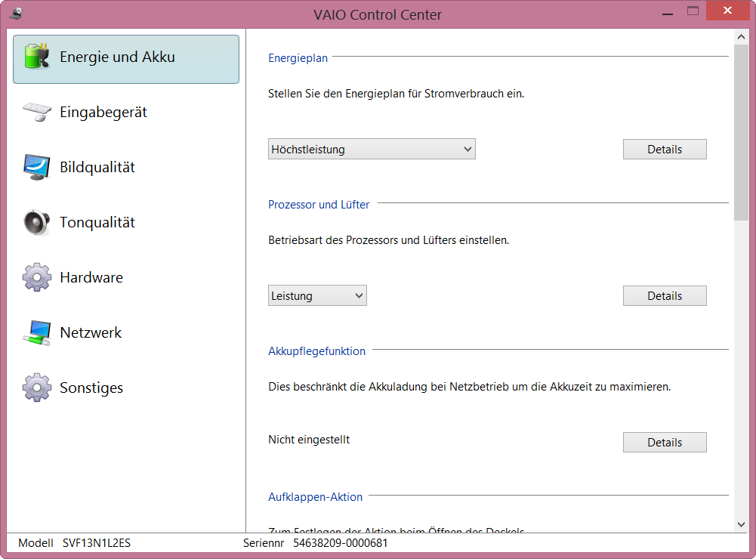Open Details for Energieplan

[665, 150]
